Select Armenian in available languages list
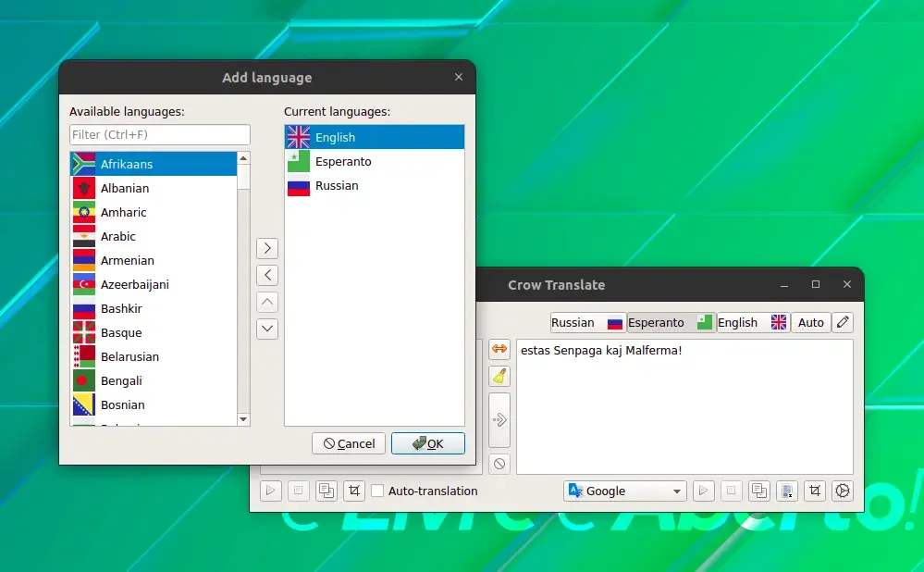924x572 pixels. point(154,260)
